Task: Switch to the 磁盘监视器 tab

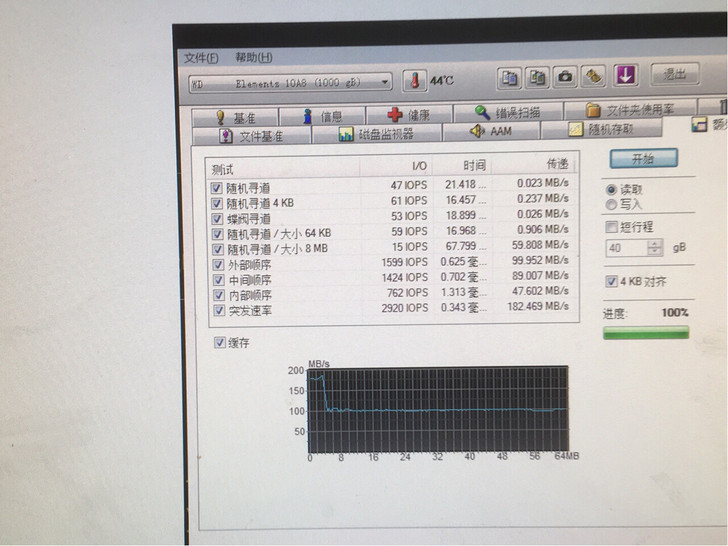Action: 377,134
